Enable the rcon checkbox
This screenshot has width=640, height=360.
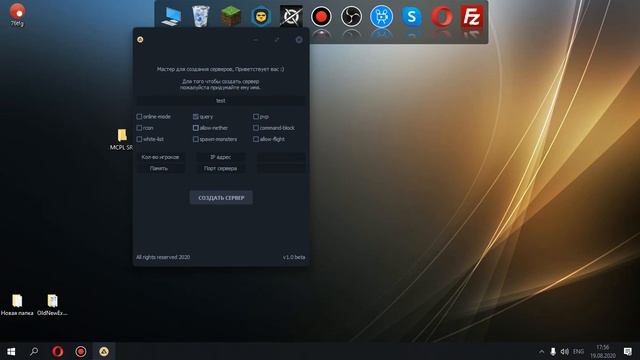(139, 128)
